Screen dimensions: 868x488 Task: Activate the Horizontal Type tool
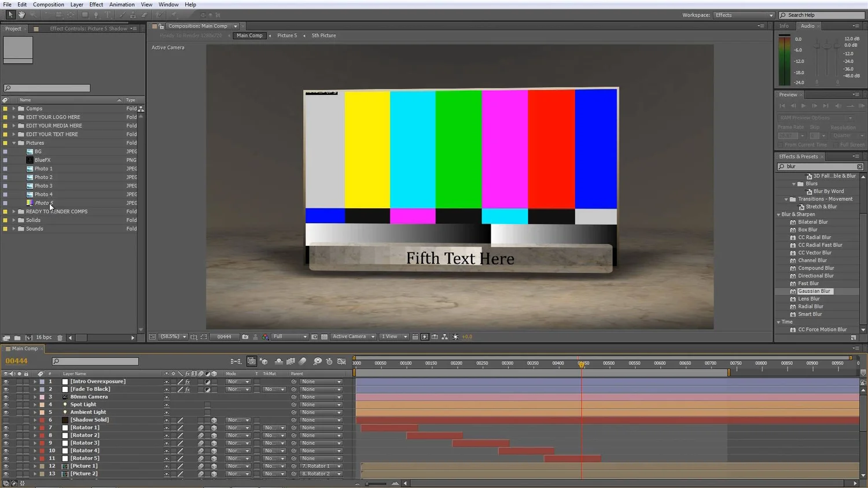[x=107, y=14]
